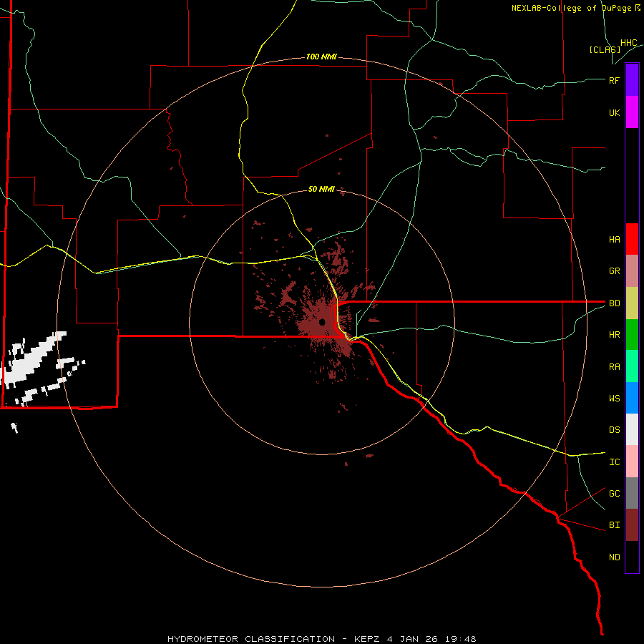
Task: Click the ND black legend swatch
Action: pyautogui.click(x=632, y=557)
